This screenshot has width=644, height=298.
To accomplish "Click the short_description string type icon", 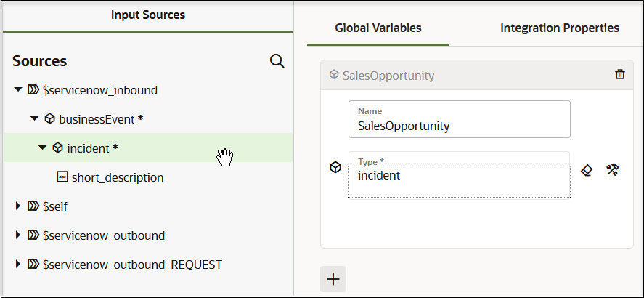I will (x=62, y=177).
